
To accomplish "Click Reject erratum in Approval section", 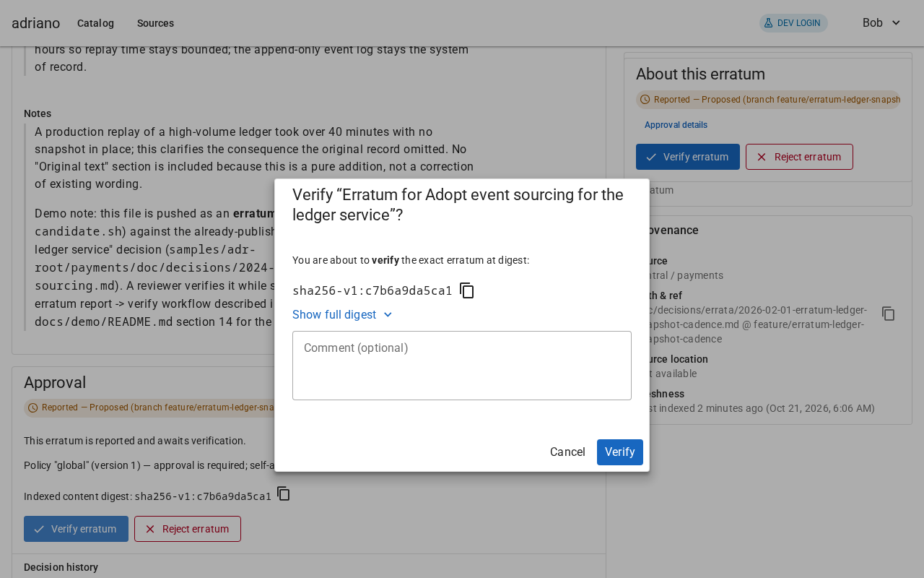I will (188, 529).
